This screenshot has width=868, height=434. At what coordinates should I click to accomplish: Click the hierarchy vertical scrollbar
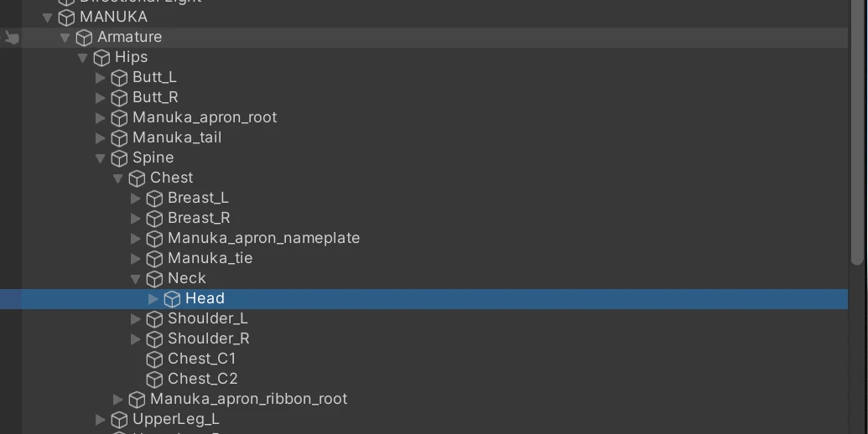(x=856, y=134)
